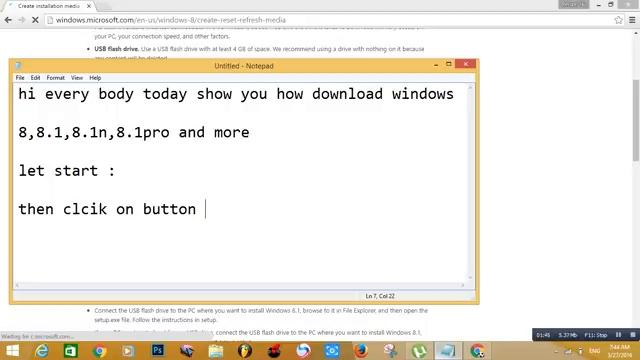Image resolution: width=640 pixels, height=360 pixels.
Task: Open the Windows Start button
Action: click(x=12, y=351)
